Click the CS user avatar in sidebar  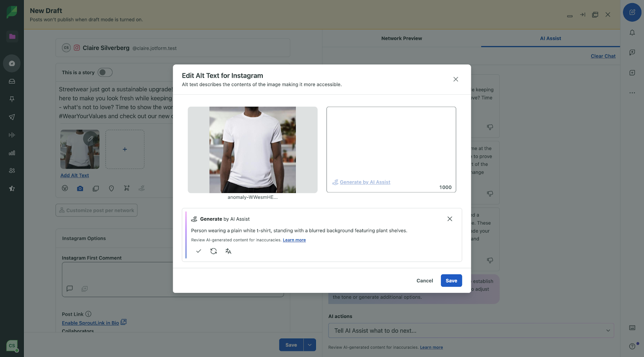(x=12, y=346)
